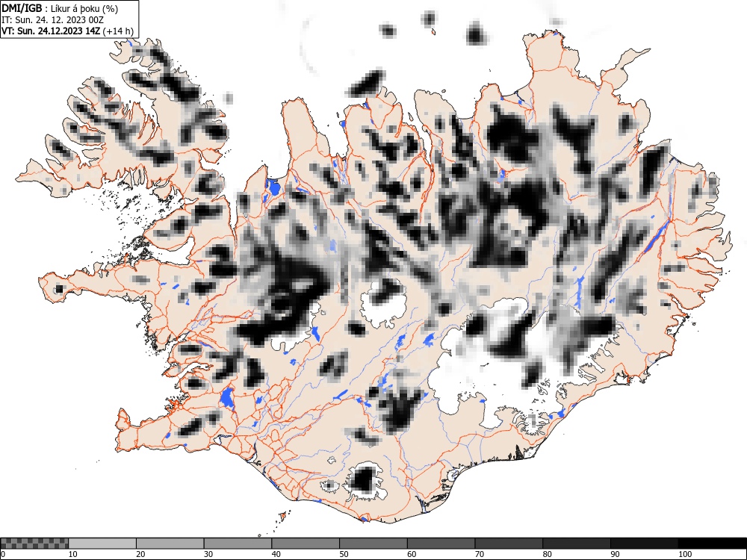Click the checkered 0–10 legend swatch

point(35,544)
